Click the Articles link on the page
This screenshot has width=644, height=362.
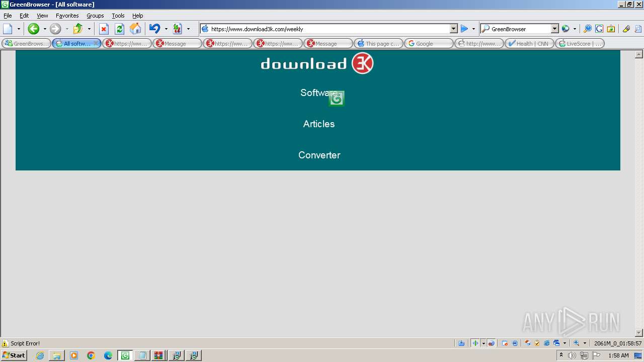pyautogui.click(x=319, y=124)
